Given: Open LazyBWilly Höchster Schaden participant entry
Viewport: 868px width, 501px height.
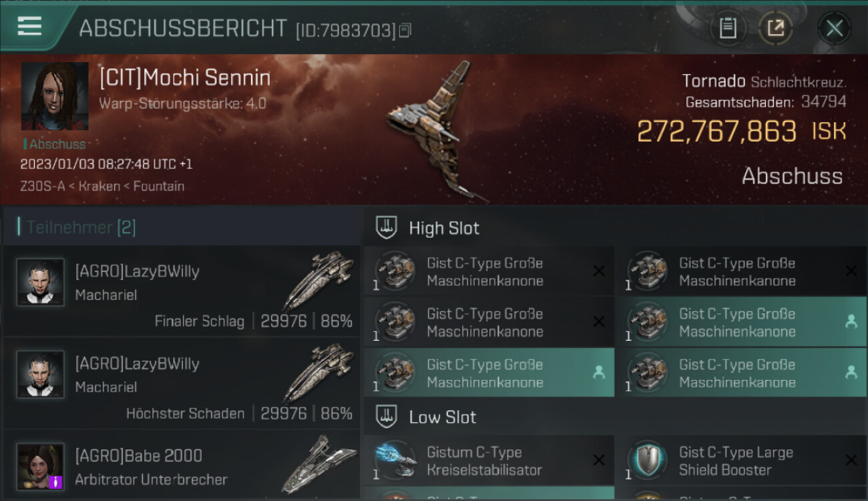Looking at the screenshot, I should 182,383.
